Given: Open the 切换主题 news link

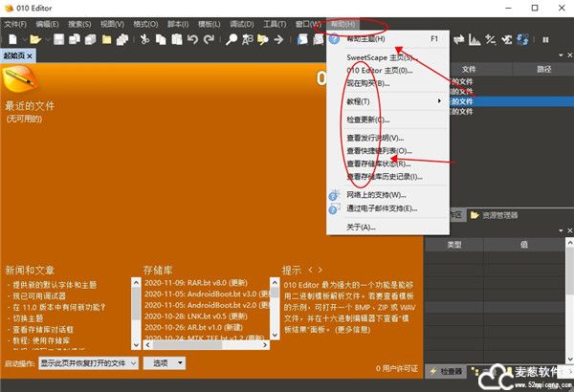Looking at the screenshot, I should (28, 318).
